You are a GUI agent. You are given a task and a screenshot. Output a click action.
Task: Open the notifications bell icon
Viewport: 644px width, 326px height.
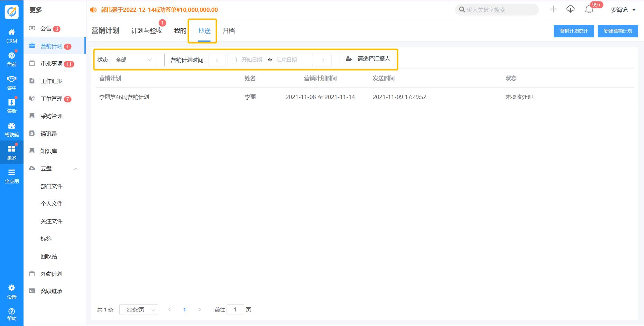[x=589, y=10]
